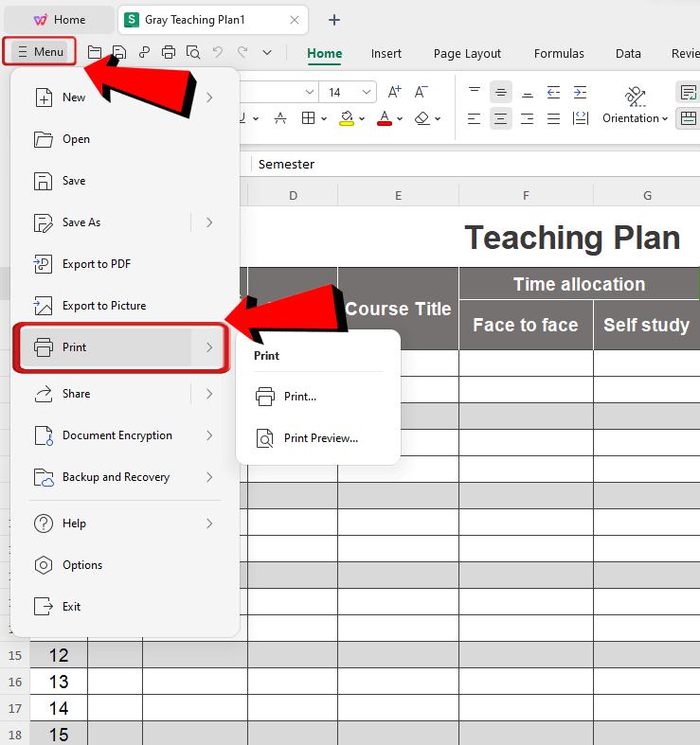Select Print in the menu

[122, 347]
